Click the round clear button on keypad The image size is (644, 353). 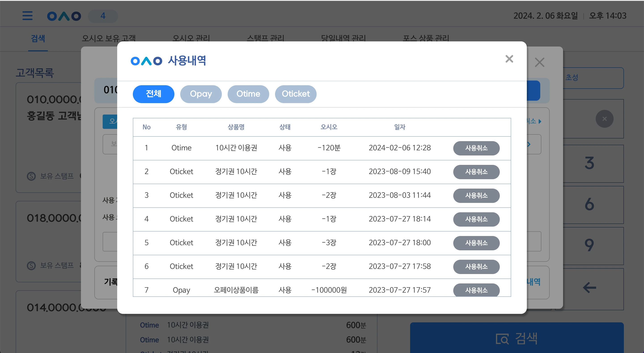coord(604,119)
